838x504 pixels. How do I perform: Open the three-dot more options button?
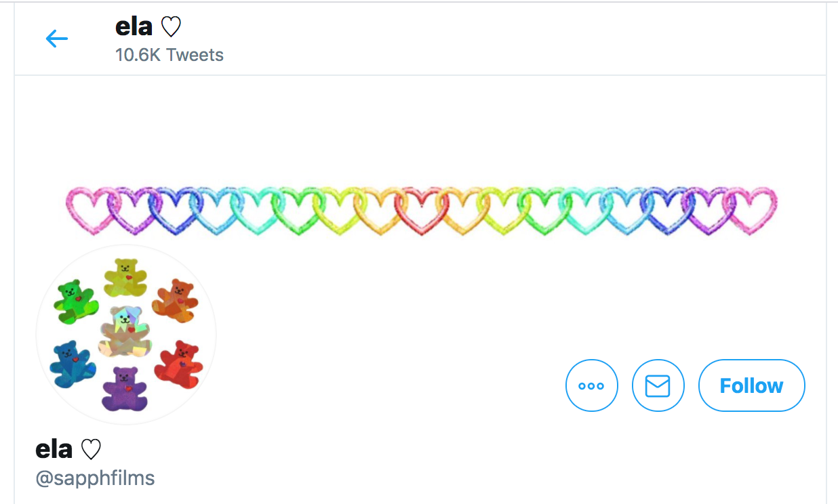[x=591, y=385]
